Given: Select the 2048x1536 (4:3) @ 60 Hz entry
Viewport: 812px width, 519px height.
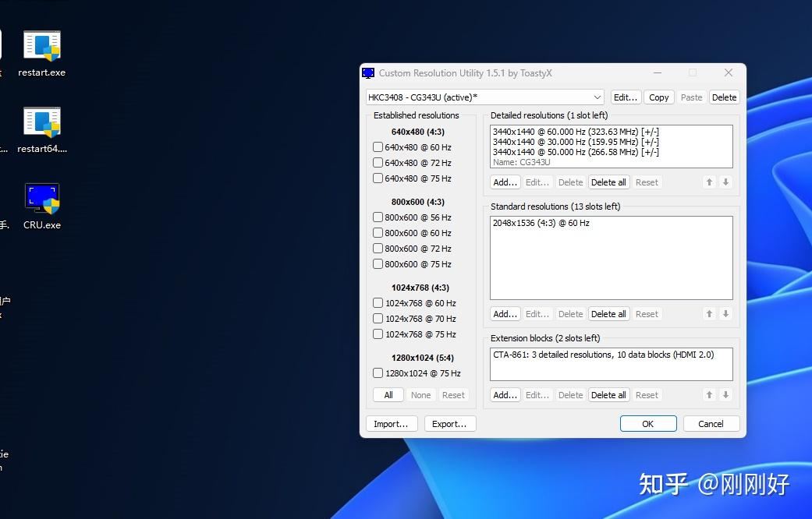Looking at the screenshot, I should click(611, 223).
